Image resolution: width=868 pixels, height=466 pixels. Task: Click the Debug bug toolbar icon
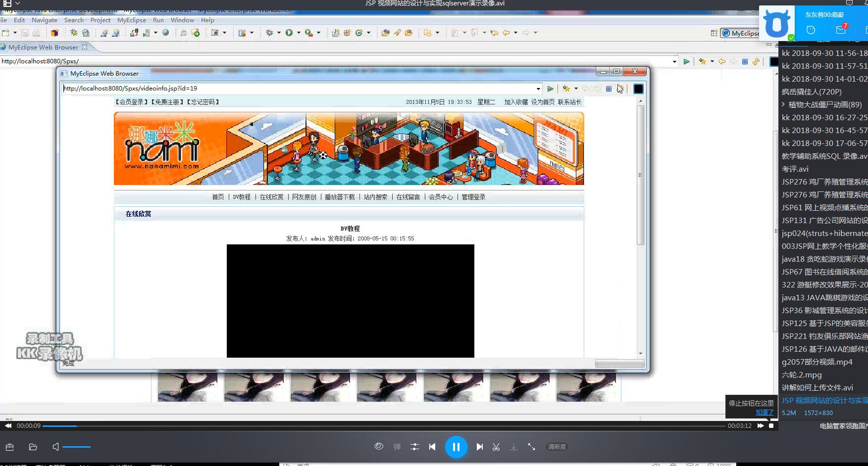269,33
